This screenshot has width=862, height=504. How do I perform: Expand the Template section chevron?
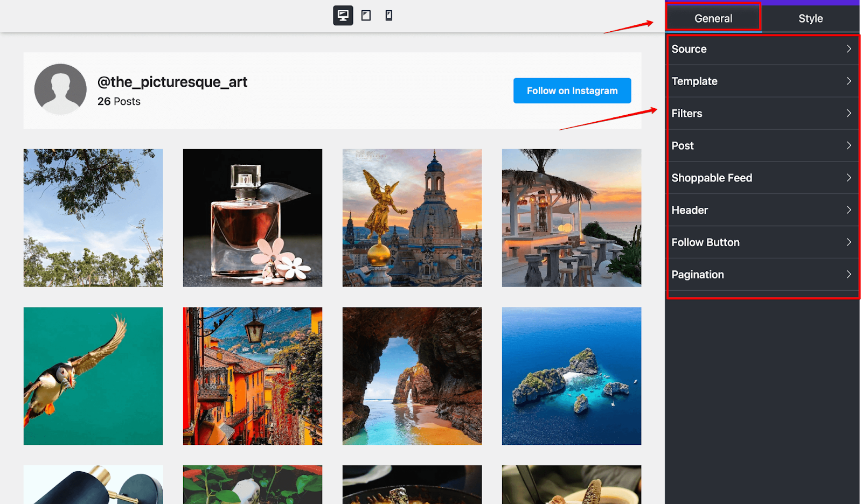pos(849,81)
